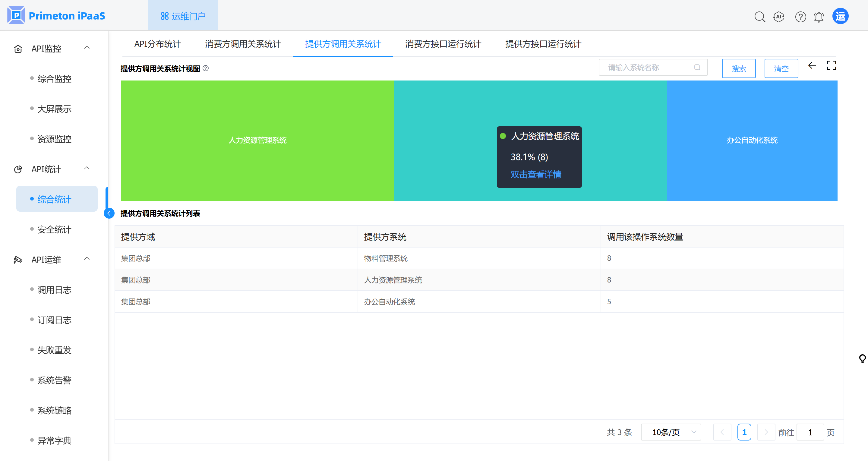This screenshot has width=868, height=461.
Task: Click the lightbulb icon at right edge
Action: 862,358
